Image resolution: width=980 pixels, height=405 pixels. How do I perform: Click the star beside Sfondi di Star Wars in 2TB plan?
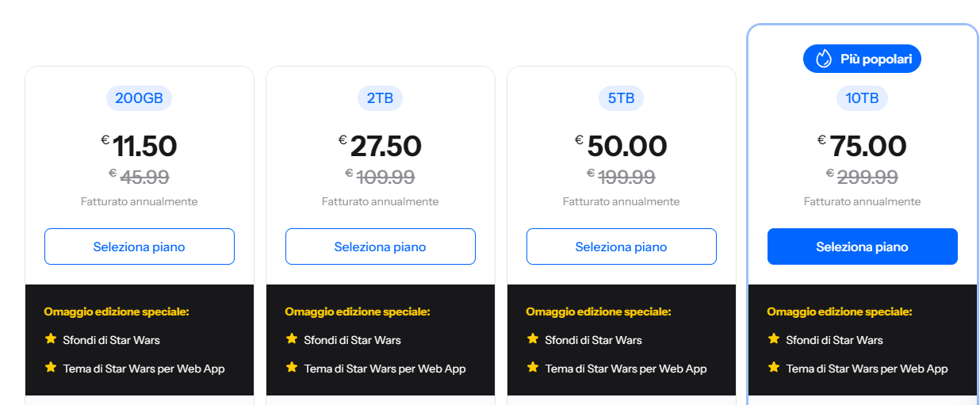pyautogui.click(x=292, y=339)
